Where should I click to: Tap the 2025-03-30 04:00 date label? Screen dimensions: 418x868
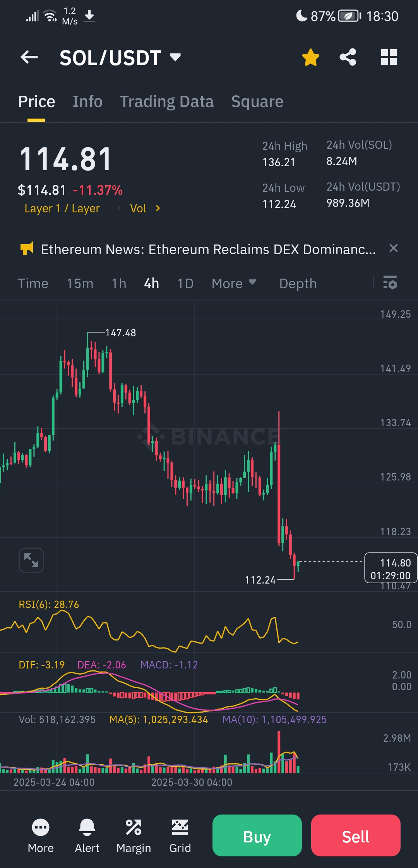click(192, 782)
